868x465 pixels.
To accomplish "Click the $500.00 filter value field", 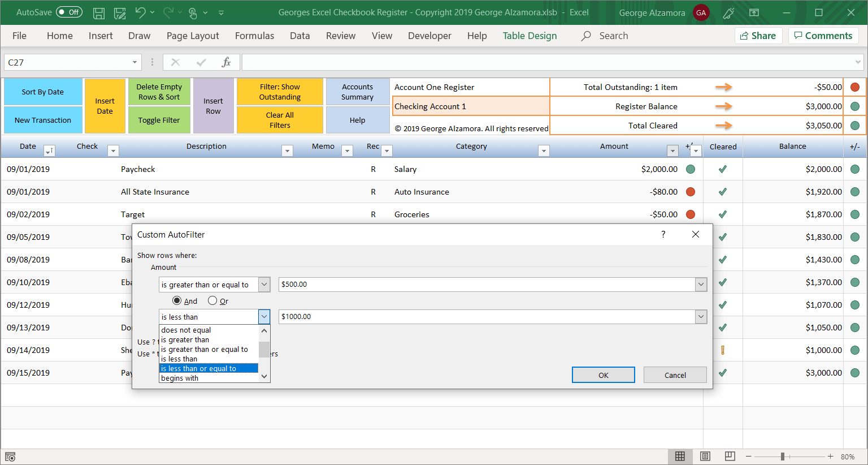I will [486, 285].
